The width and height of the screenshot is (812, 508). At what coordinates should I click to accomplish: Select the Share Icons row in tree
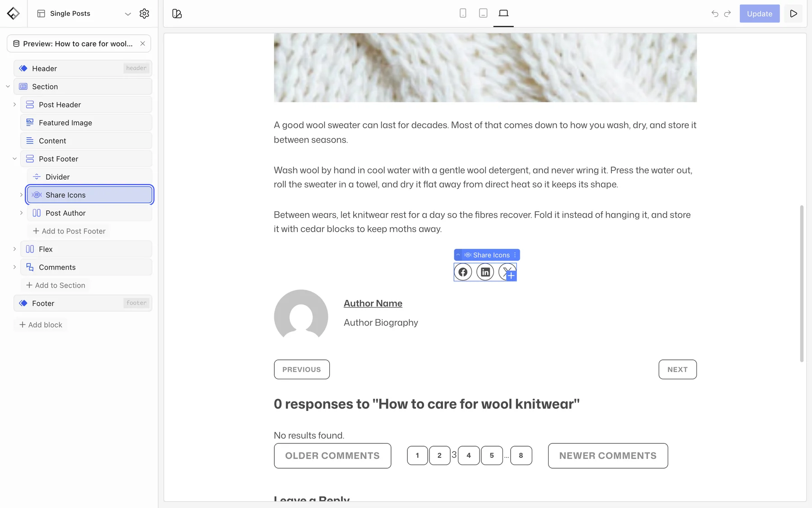[89, 195]
